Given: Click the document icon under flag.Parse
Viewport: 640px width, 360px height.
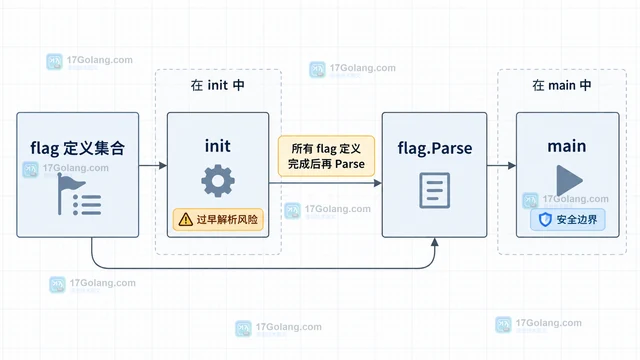Looking at the screenshot, I should point(435,190).
